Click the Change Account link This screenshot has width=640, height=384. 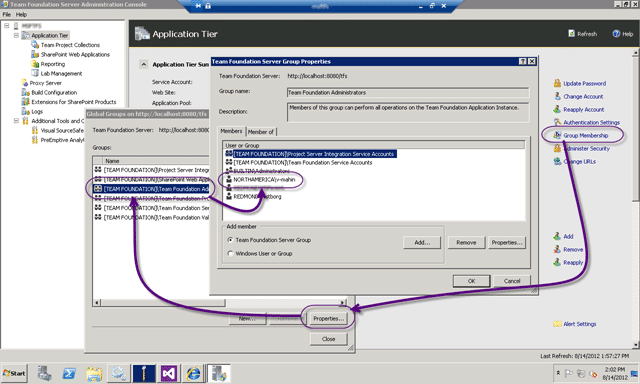coord(583,96)
